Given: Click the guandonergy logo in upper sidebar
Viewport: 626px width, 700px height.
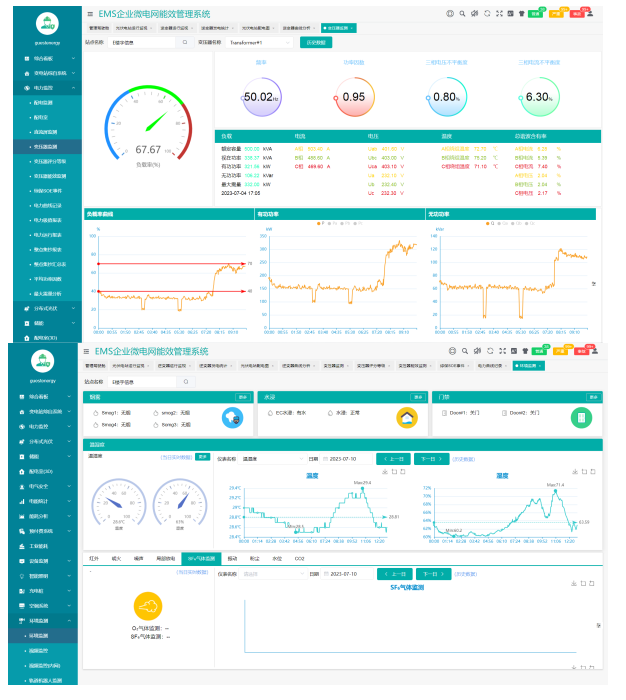Looking at the screenshot, I should point(46,23).
